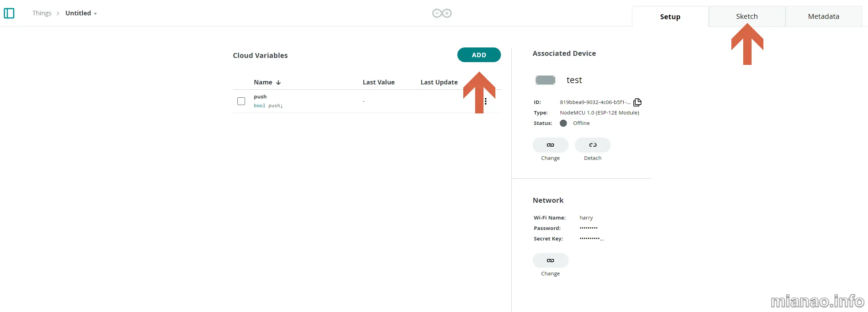868x312 pixels.
Task: Open the push variable three-dot menu
Action: (486, 102)
